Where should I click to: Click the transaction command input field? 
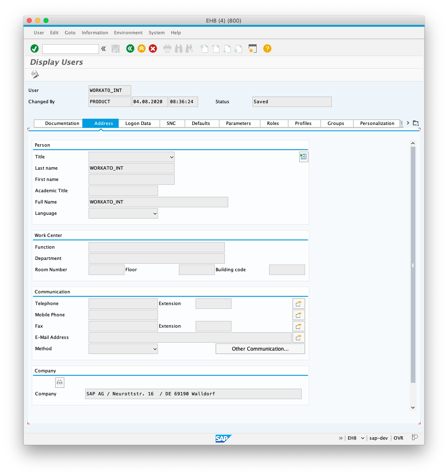coord(70,49)
